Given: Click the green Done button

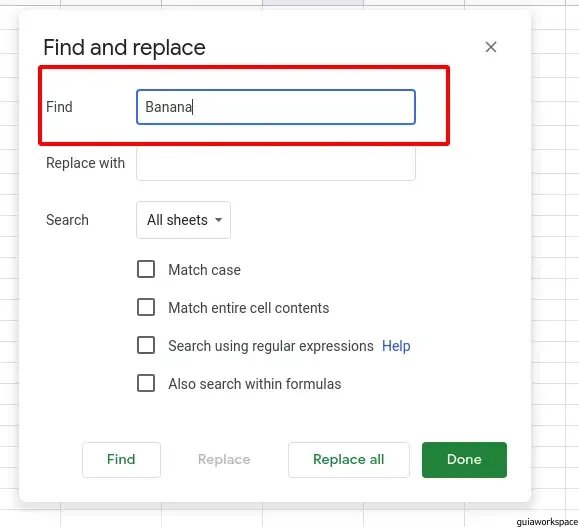Looking at the screenshot, I should 464,460.
